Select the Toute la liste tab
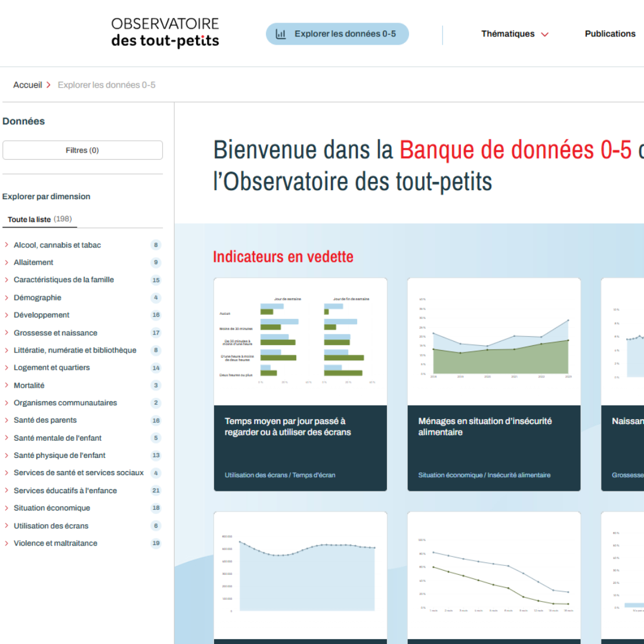Screen dimensions: 644x644 click(x=40, y=219)
